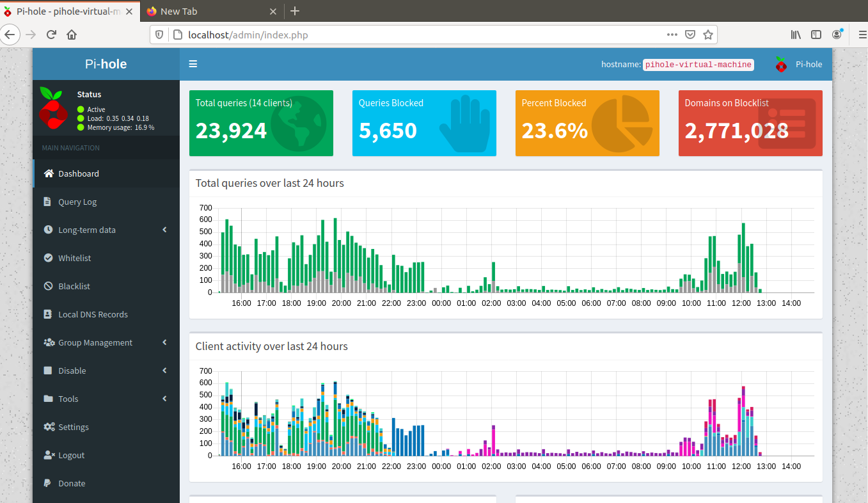
Task: Click the Pi-hole brand title link
Action: click(106, 64)
